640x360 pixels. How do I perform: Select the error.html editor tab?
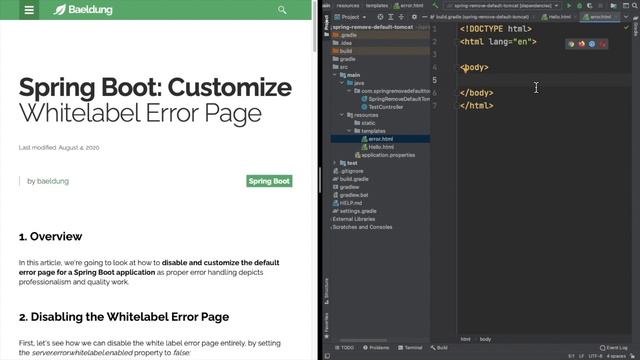[x=600, y=17]
